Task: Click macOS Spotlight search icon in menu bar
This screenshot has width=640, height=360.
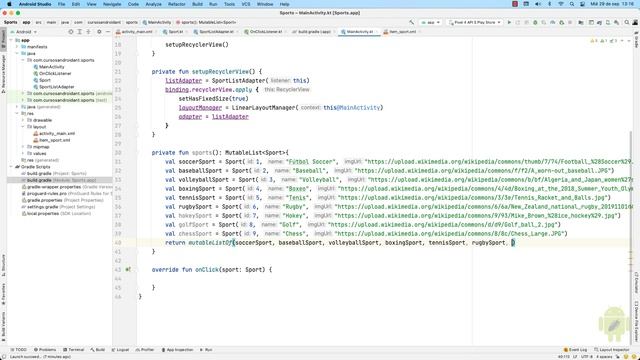Action: pyautogui.click(x=572, y=4)
